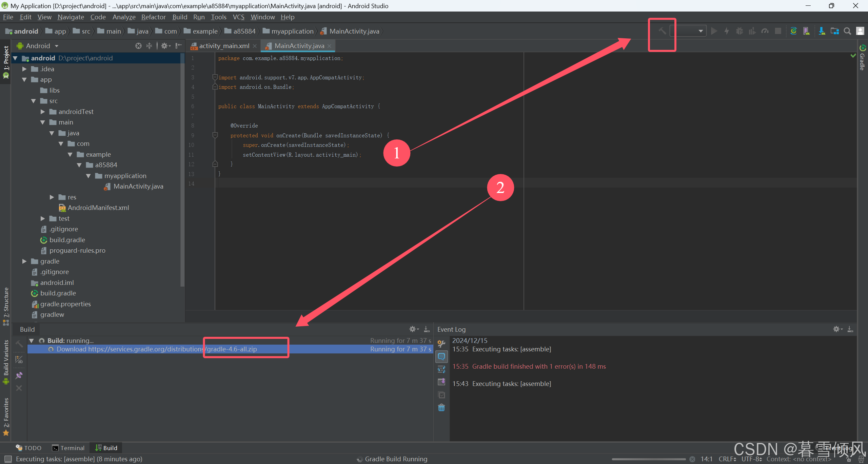
Task: Expand the res folder
Action: (x=52, y=197)
